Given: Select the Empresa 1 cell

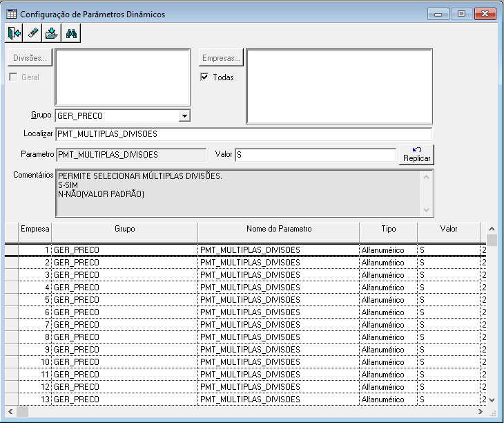Looking at the screenshot, I should tap(35, 250).
